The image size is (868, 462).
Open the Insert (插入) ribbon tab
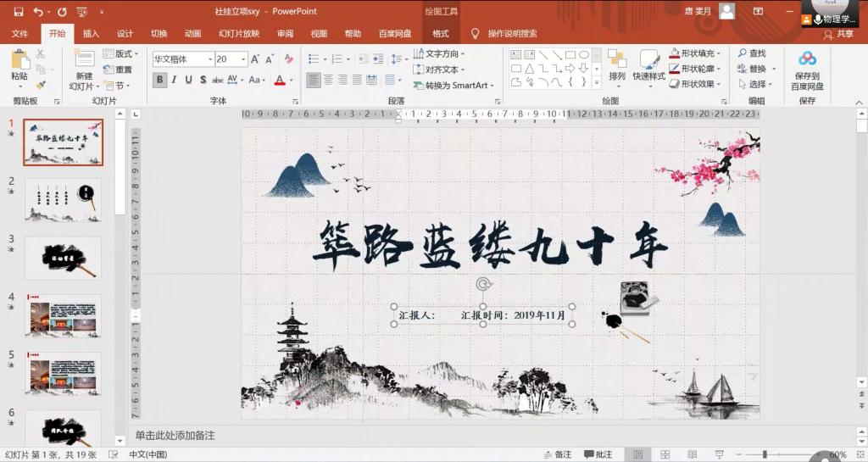coord(91,34)
